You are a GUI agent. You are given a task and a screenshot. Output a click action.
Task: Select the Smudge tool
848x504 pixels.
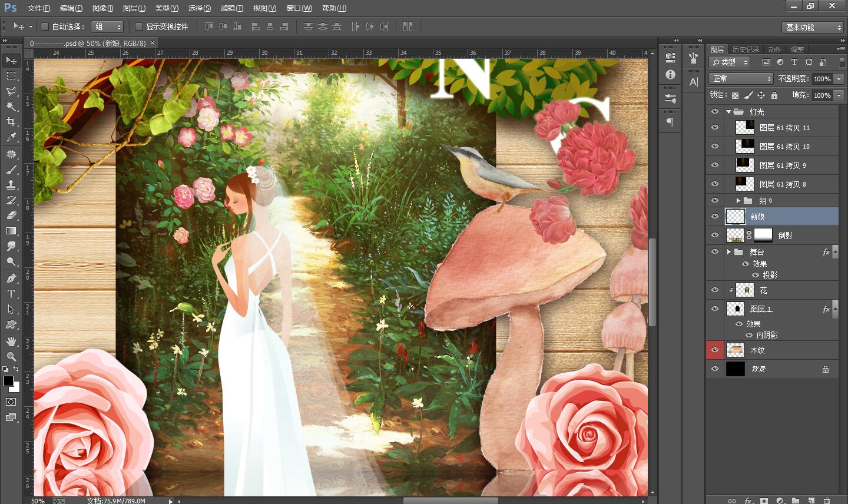click(11, 246)
